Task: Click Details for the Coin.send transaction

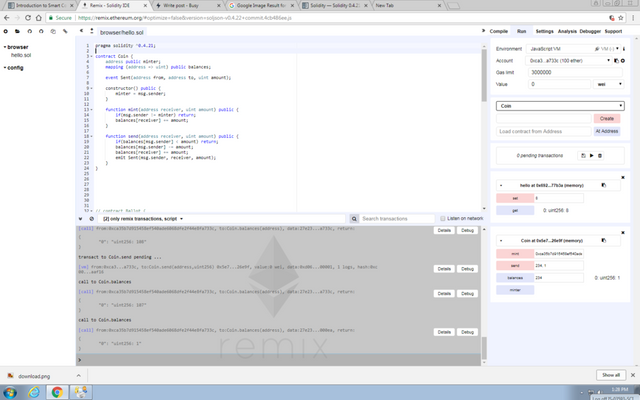Action: pyautogui.click(x=444, y=269)
